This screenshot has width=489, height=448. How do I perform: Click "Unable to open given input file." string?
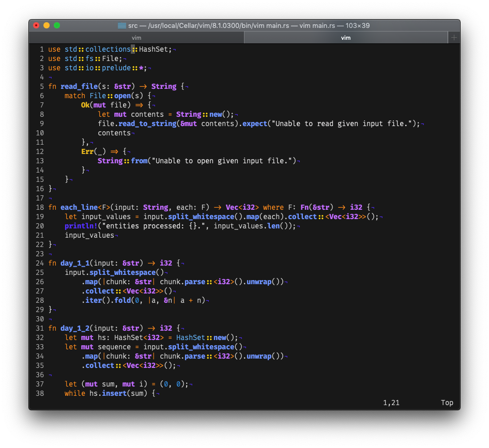[x=222, y=161]
